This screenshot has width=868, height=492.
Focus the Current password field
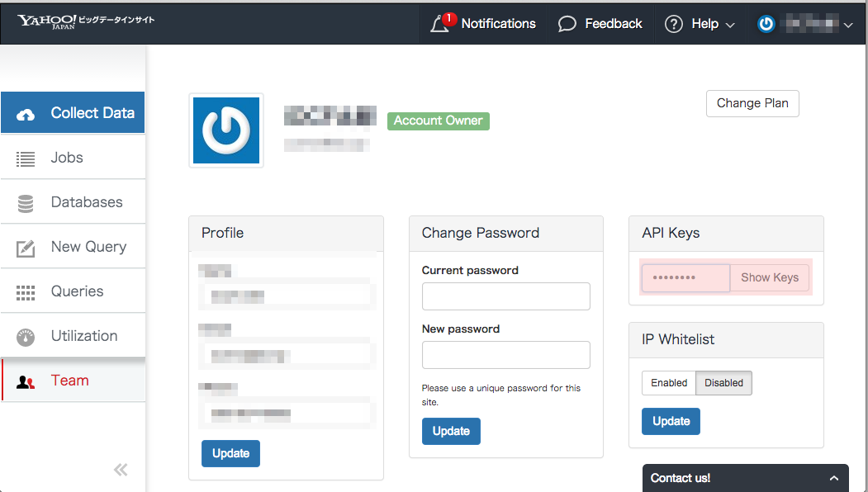pyautogui.click(x=505, y=296)
